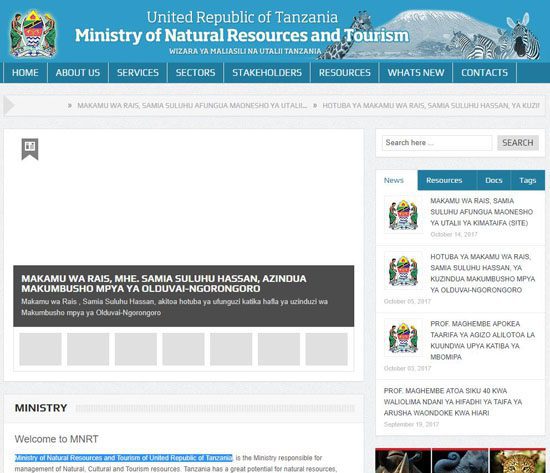Click the leopard wildlife photo thumbnail
The height and width of the screenshot is (473, 550).
(517, 461)
